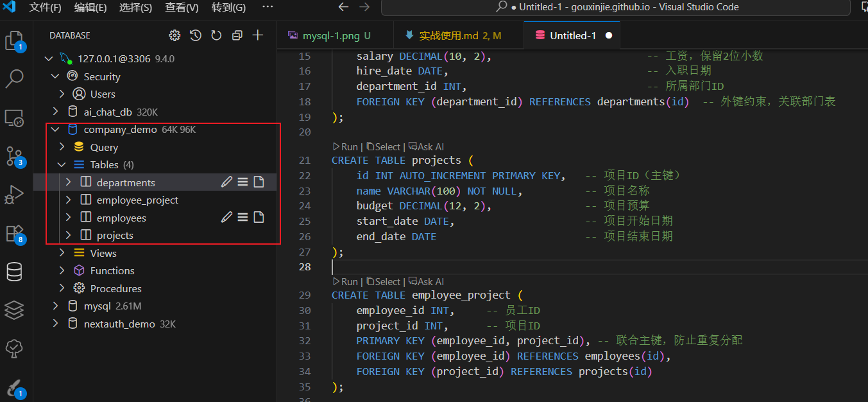Switch to the mysql-1.png tab
This screenshot has height=402, width=868.
coord(334,35)
